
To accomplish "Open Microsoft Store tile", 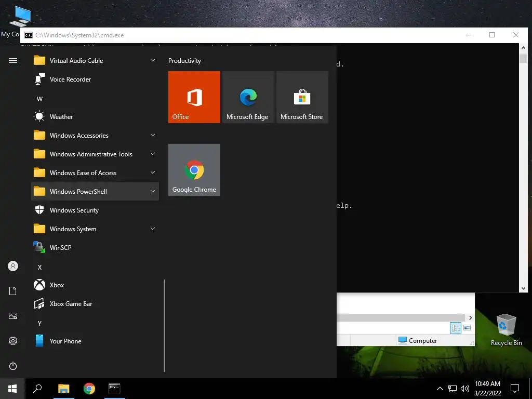I will 302,97.
